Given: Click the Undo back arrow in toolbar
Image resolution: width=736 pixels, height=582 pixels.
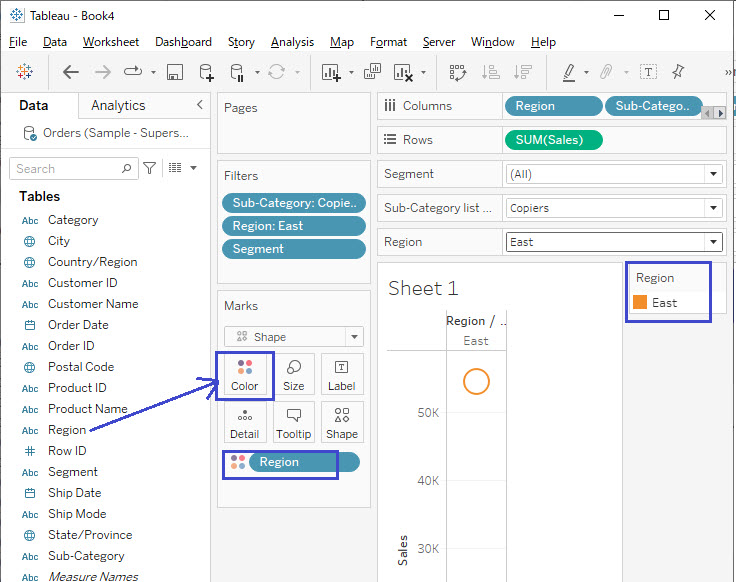Looking at the screenshot, I should click(x=71, y=72).
